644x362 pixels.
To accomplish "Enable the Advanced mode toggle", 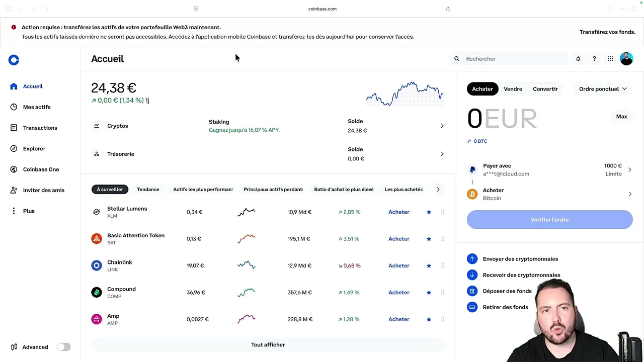I will click(x=63, y=347).
